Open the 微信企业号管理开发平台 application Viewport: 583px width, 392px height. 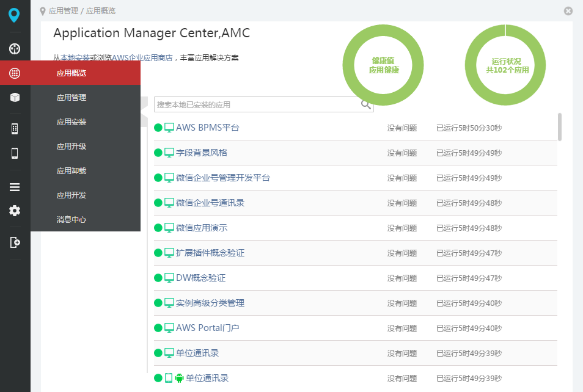tap(222, 178)
